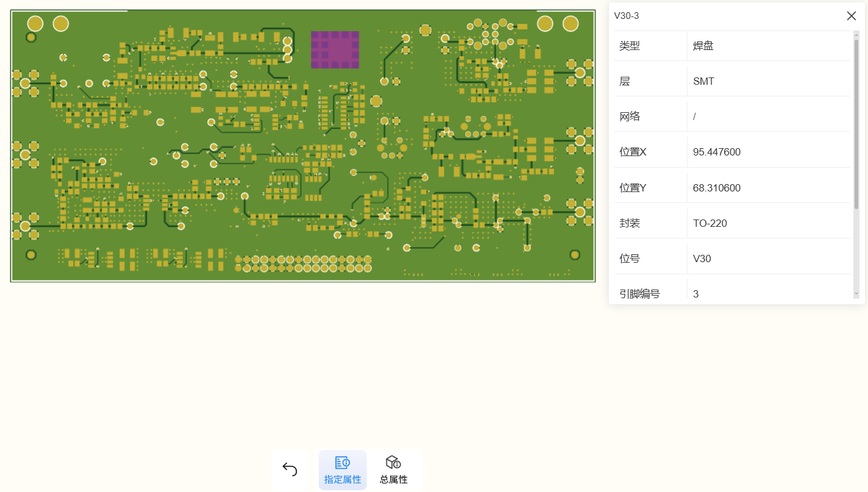
Task: Select the rightmost large pad at top-right
Action: click(570, 24)
